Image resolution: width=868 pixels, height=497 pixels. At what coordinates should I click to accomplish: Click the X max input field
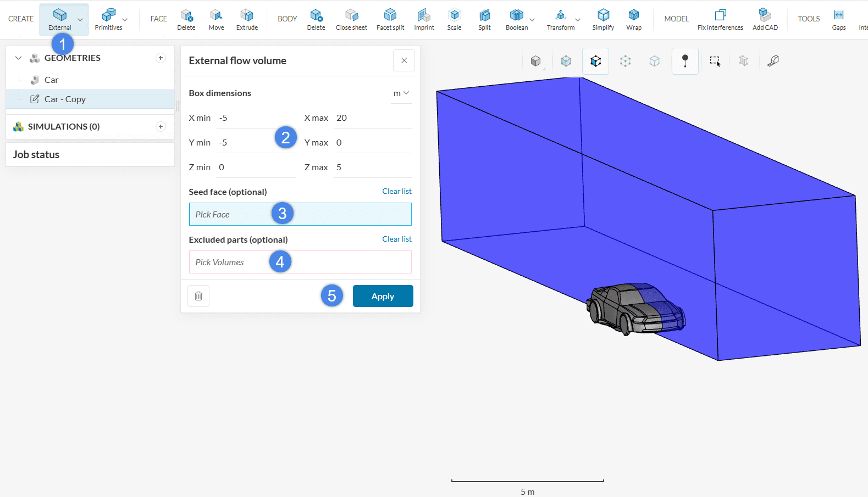372,118
